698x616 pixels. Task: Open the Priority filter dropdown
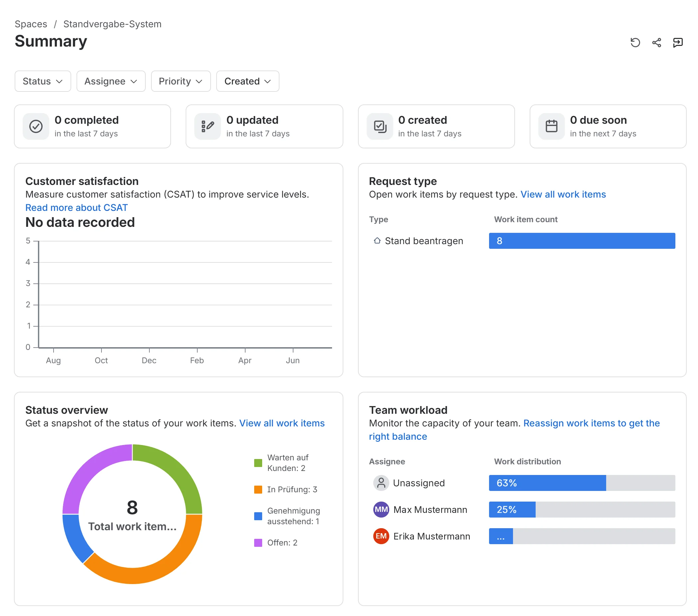coord(181,81)
